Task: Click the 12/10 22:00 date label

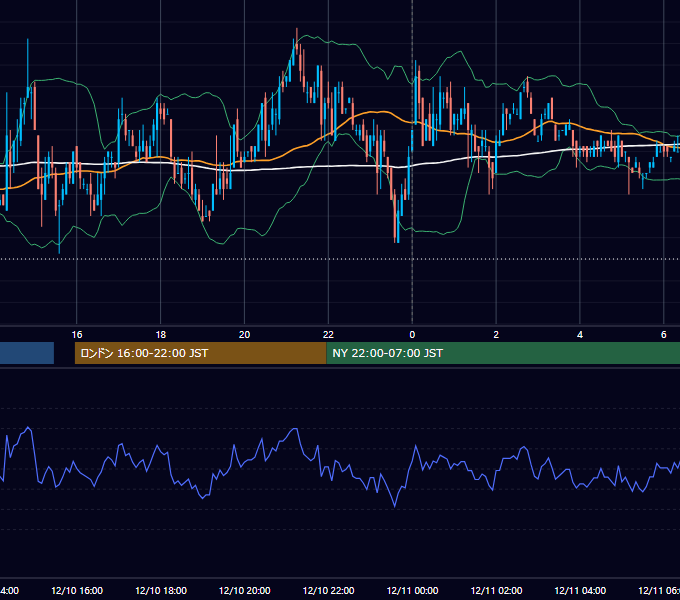Action: click(x=328, y=590)
